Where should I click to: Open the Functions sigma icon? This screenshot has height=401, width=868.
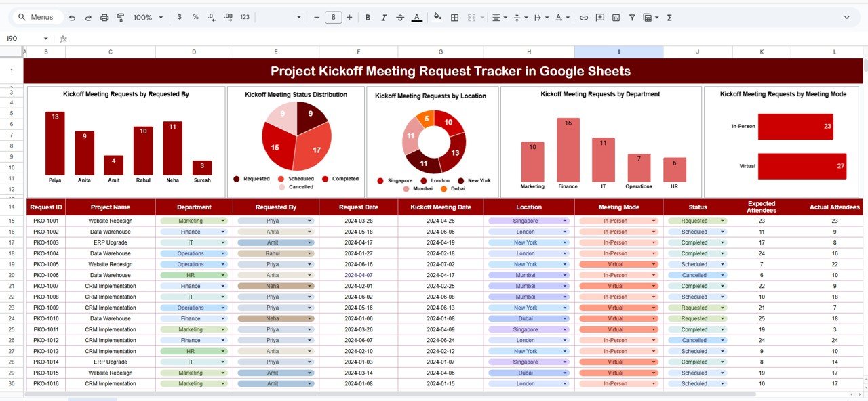tap(669, 17)
